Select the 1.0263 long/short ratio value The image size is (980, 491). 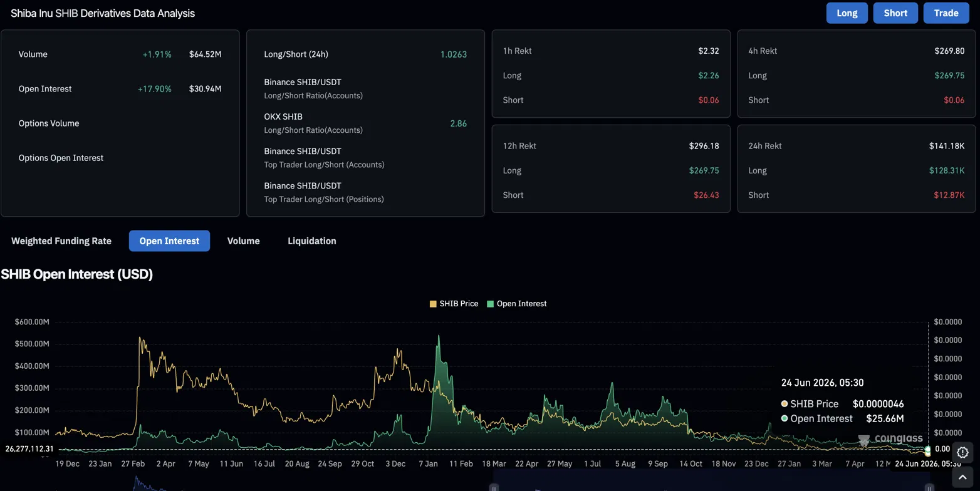tap(454, 54)
